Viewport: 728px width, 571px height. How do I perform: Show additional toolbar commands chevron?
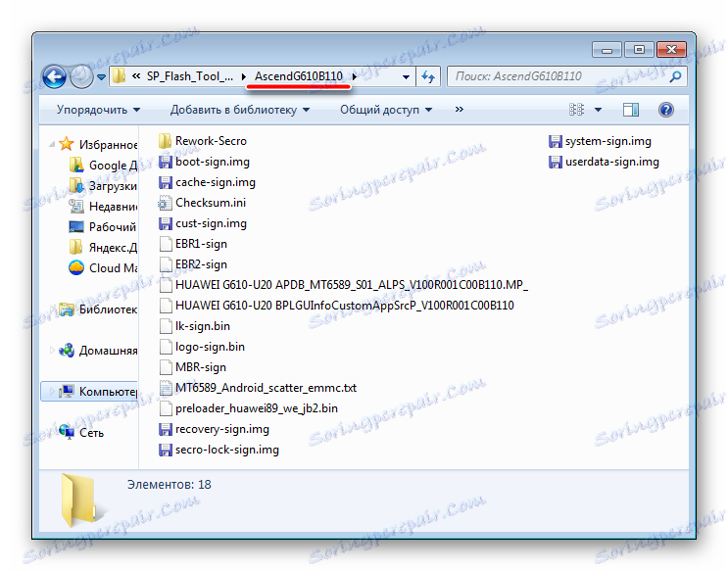tap(460, 110)
